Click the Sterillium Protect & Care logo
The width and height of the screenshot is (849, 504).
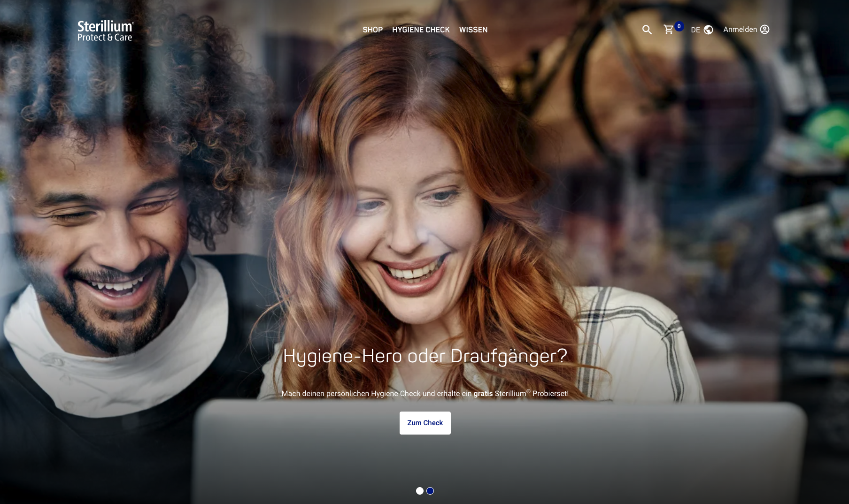(x=106, y=31)
